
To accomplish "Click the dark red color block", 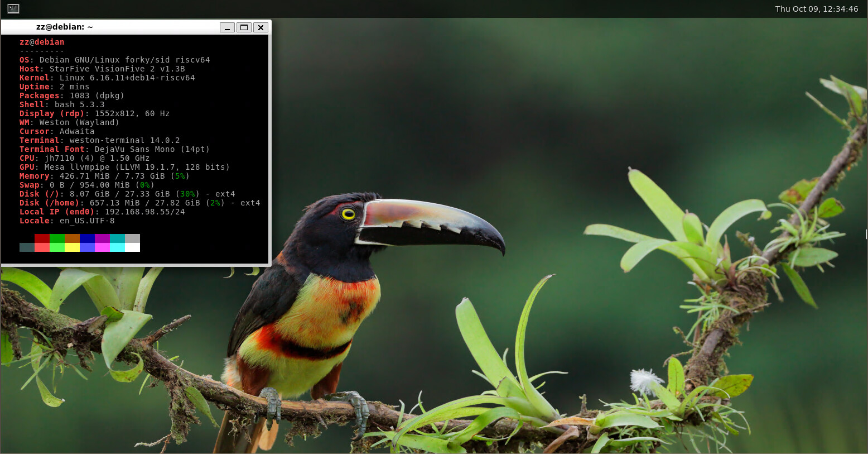I will click(x=42, y=238).
